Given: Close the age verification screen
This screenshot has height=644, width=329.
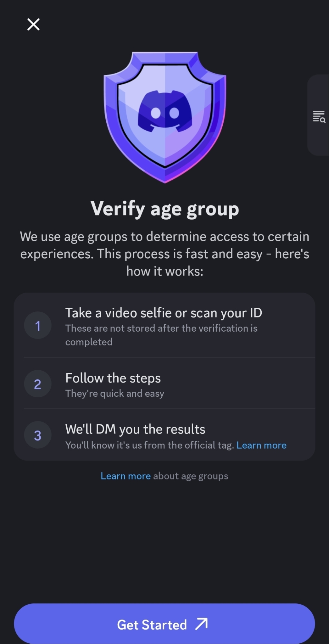Looking at the screenshot, I should pos(34,24).
